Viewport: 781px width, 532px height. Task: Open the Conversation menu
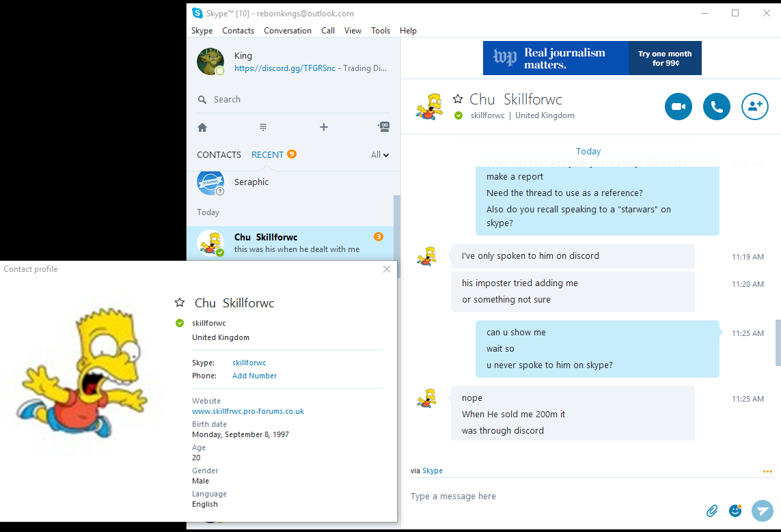[288, 30]
